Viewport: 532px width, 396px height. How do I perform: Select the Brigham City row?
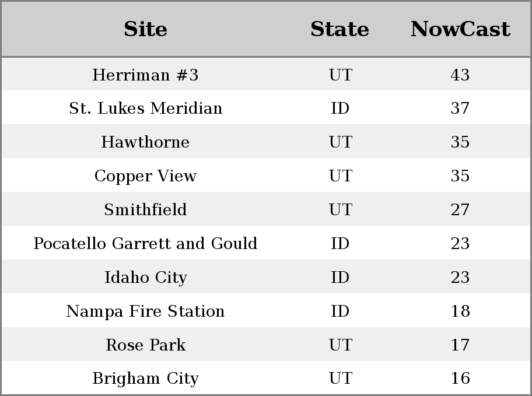(266, 378)
